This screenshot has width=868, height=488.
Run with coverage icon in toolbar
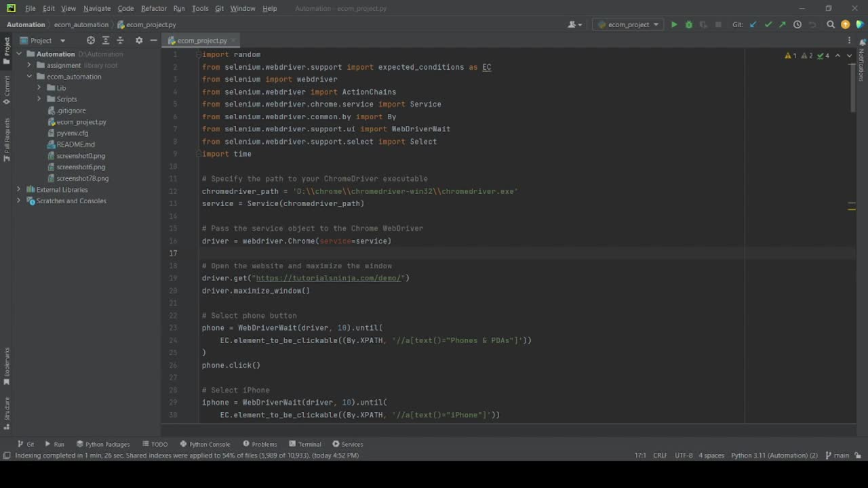(704, 24)
